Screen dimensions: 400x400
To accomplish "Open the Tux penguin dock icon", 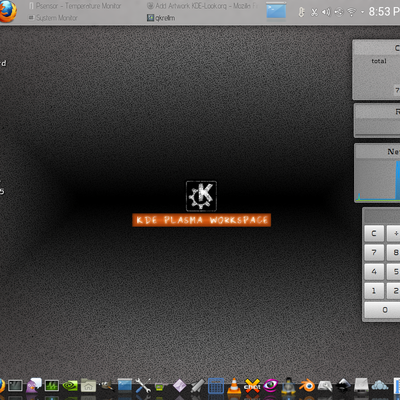I will click(x=288, y=386).
